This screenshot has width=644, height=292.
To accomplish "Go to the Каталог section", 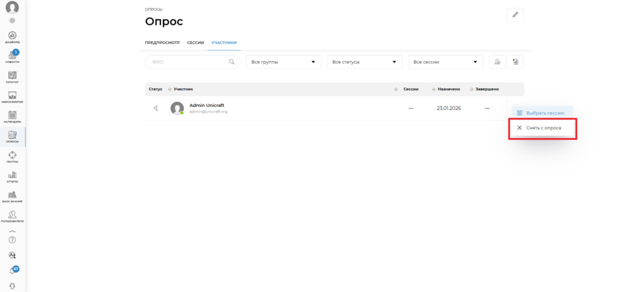I will [x=13, y=76].
